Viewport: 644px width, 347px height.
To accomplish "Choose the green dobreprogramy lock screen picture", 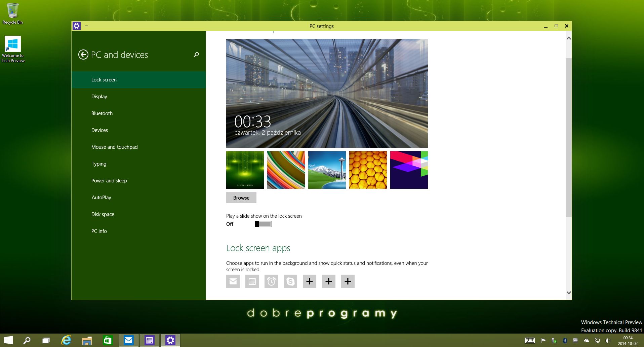I will pos(245,170).
